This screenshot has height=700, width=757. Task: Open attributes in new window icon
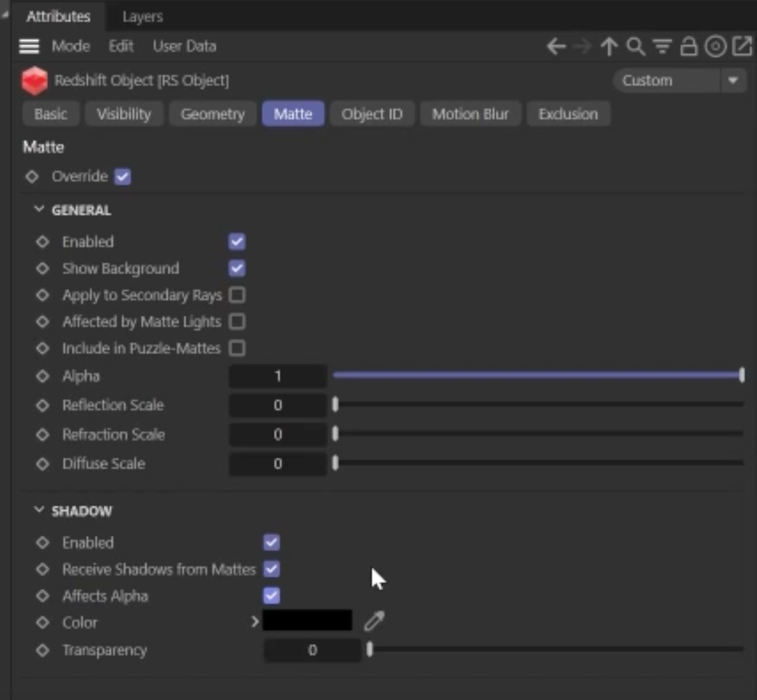[742, 47]
